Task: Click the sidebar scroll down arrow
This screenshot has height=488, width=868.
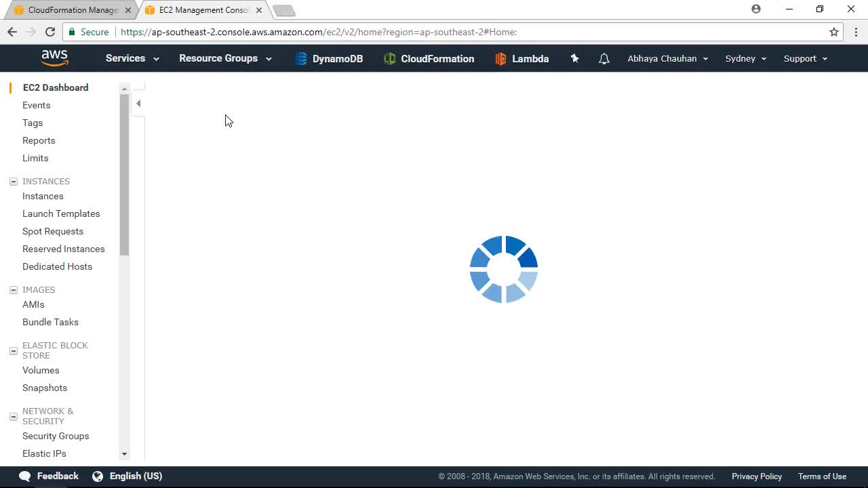Action: (x=124, y=454)
